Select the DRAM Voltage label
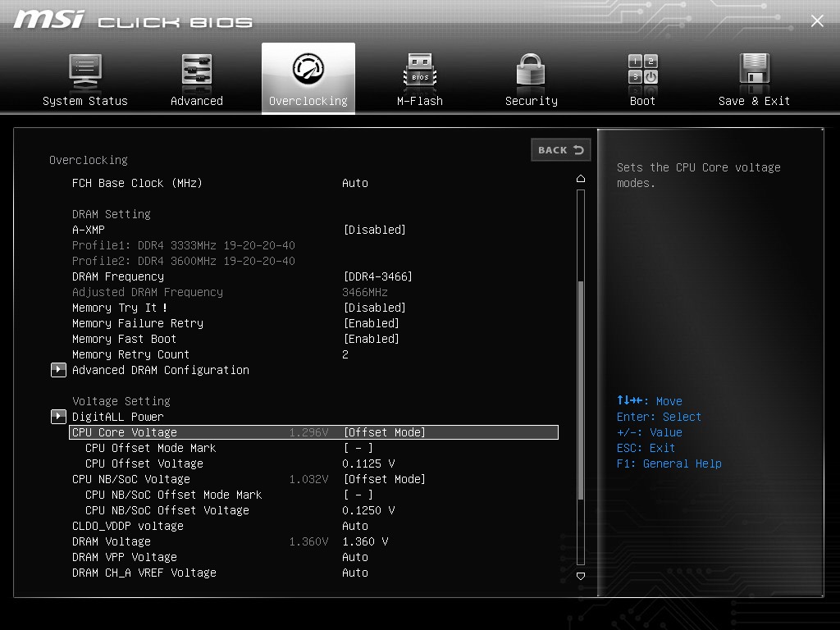The height and width of the screenshot is (630, 840). (112, 541)
